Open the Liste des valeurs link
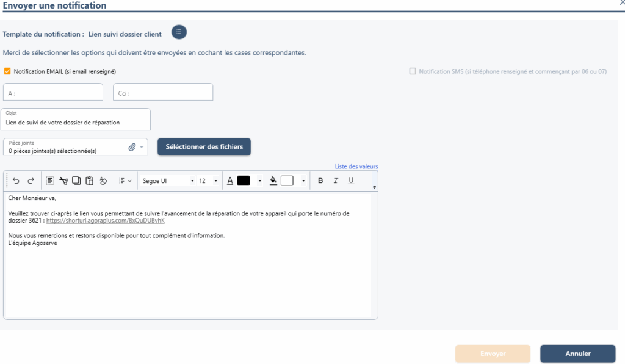Image resolution: width=625 pixels, height=364 pixels. point(356,166)
